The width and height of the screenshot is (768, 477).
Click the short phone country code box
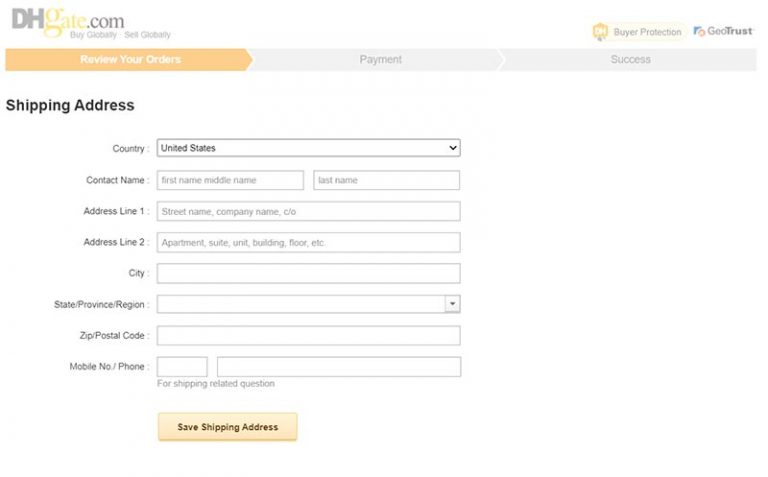click(x=182, y=367)
